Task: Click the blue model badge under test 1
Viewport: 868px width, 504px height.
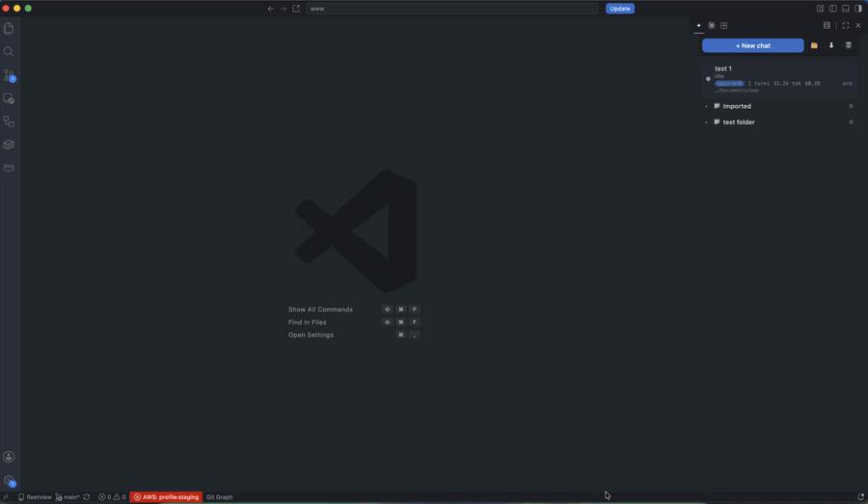Action: coord(729,84)
